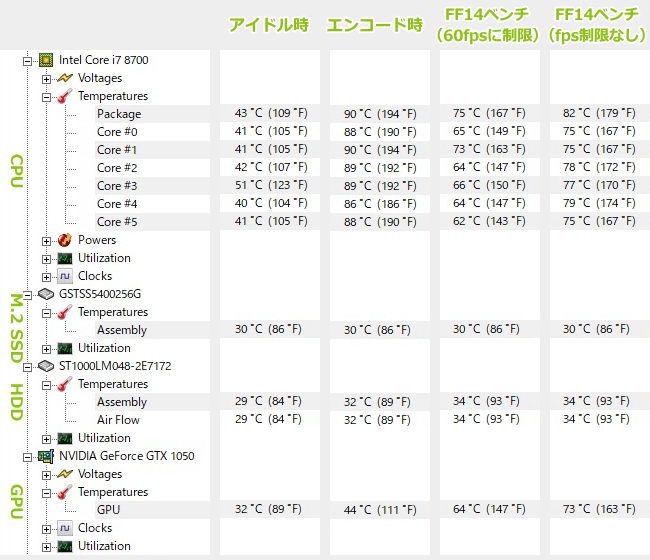Viewport: 650px width, 560px height.
Task: Click the thermometer icon under ST1000LM048-2E7172
Action: pos(65,384)
